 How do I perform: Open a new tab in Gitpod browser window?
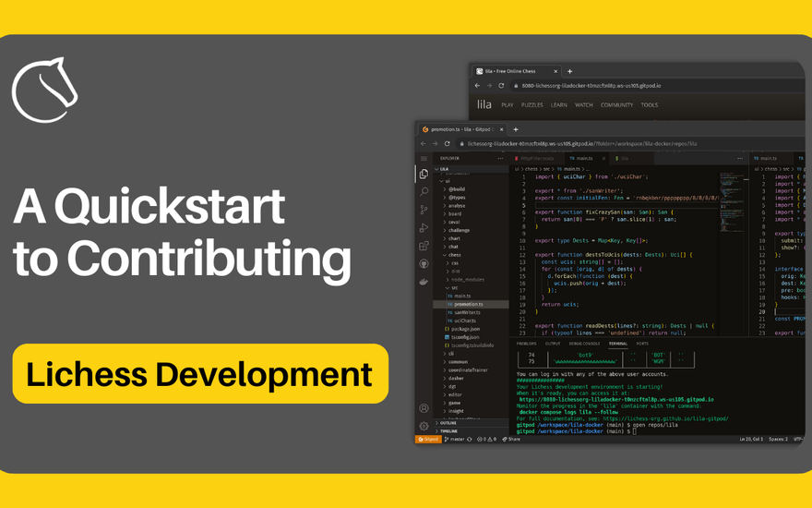515,129
